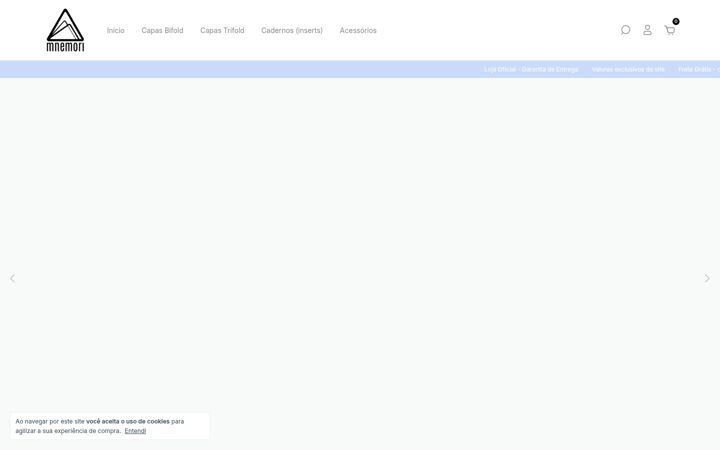
Task: Open the shopping cart icon
Action: (x=669, y=30)
